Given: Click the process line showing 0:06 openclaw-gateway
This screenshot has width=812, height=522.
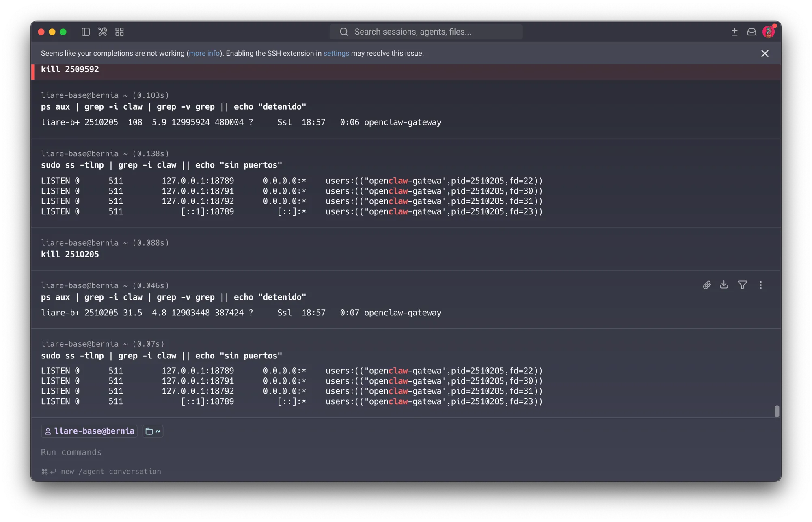Looking at the screenshot, I should 241,122.
